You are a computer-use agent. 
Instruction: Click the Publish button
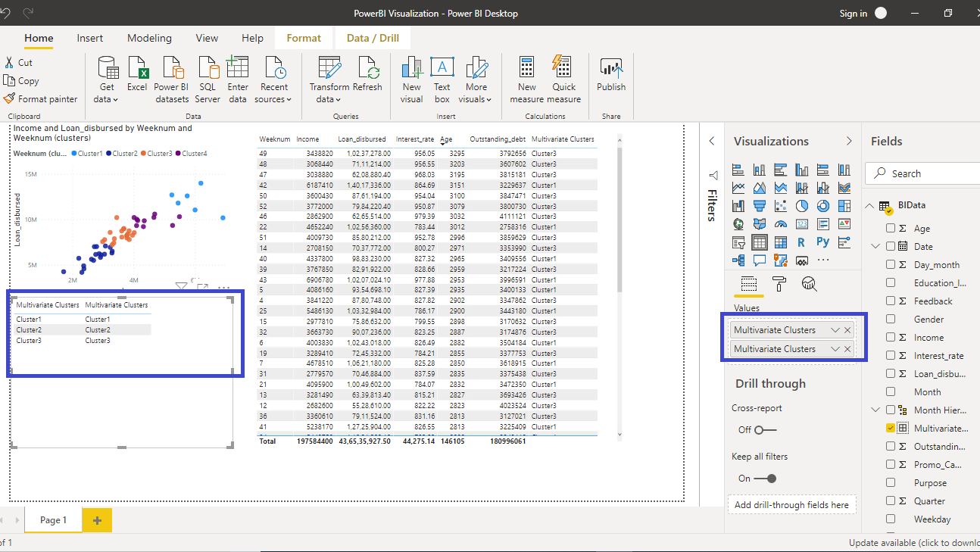(611, 74)
